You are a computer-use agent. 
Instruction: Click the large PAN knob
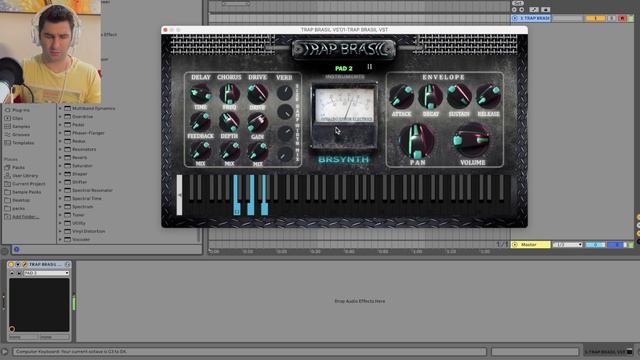pos(416,142)
